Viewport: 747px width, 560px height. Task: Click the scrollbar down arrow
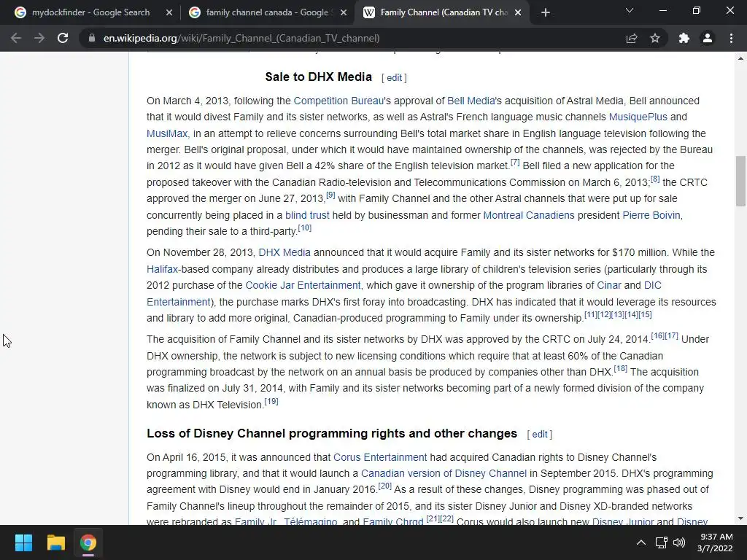coord(740,518)
